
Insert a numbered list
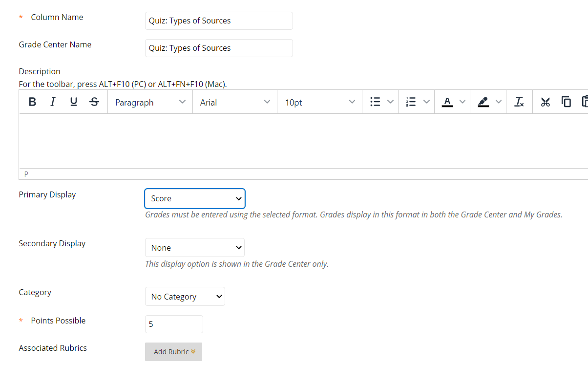pos(411,102)
